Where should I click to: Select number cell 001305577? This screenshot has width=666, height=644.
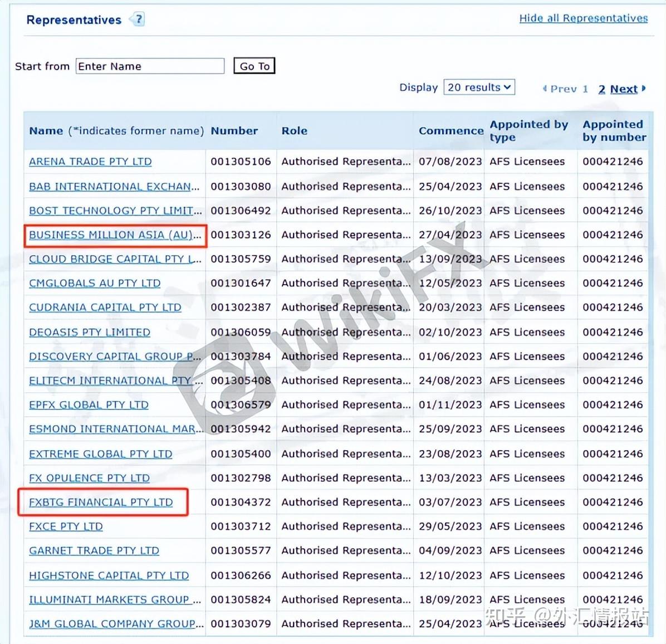[241, 550]
